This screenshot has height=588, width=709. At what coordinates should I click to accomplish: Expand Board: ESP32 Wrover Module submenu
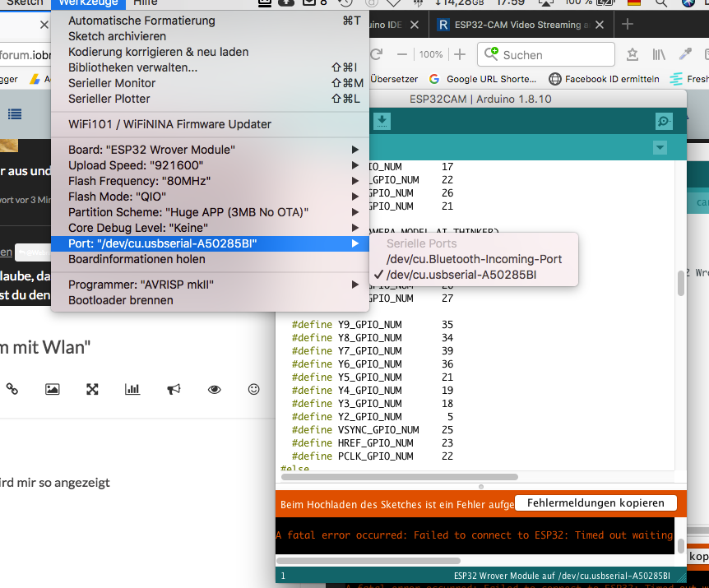pos(210,150)
